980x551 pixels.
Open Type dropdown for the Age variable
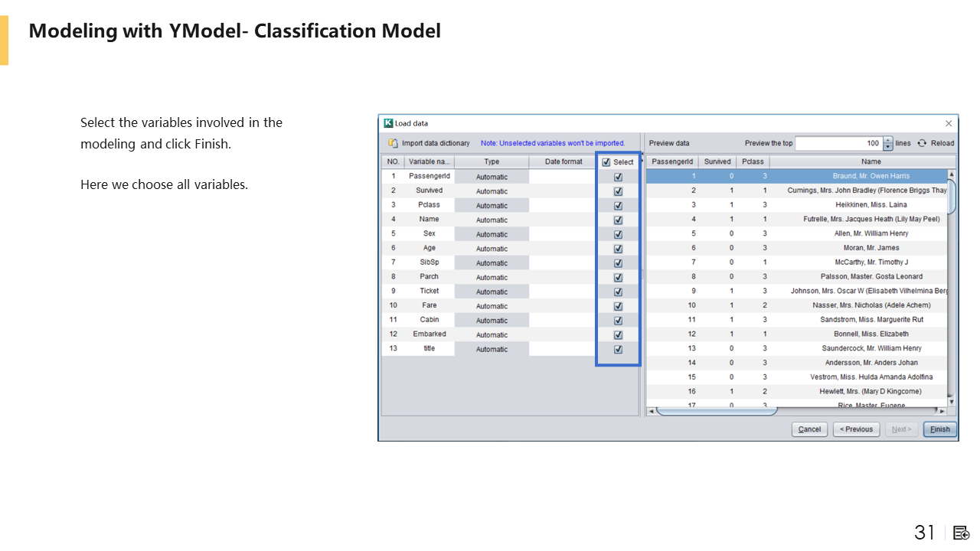[492, 249]
